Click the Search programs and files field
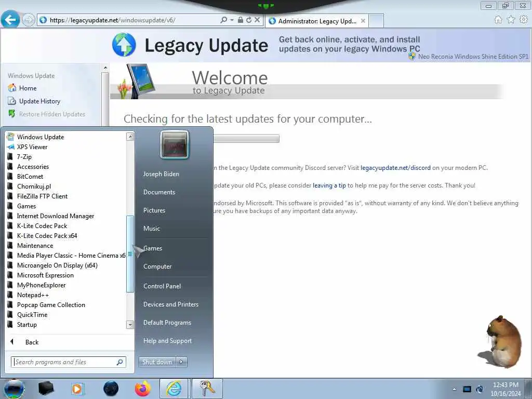 tap(69, 362)
